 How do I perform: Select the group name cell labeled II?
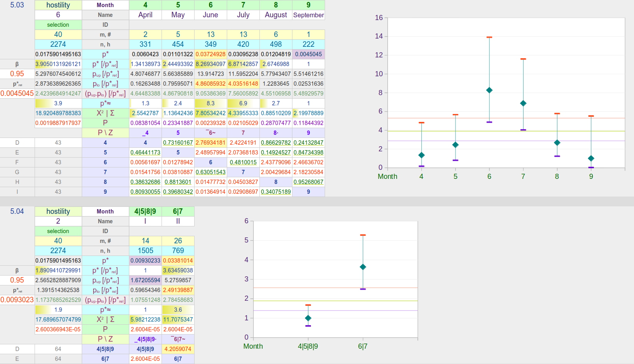coord(178,221)
